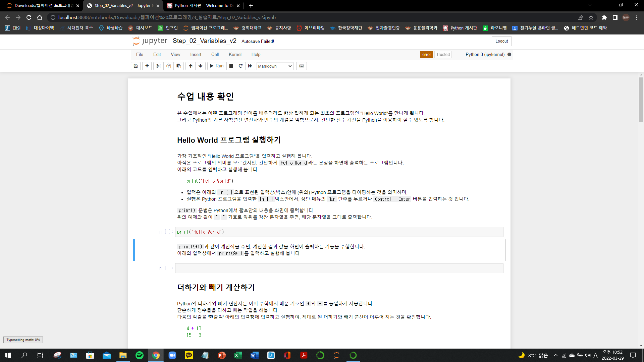The height and width of the screenshot is (362, 644).
Task: Click the kernel busy indicator circle
Action: pyautogui.click(x=509, y=54)
